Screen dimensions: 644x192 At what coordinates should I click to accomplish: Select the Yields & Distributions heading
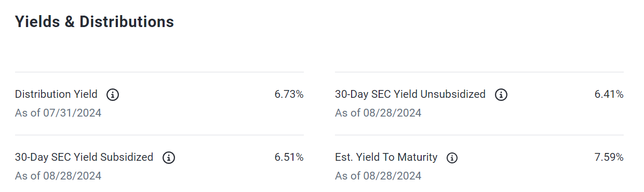click(x=95, y=22)
